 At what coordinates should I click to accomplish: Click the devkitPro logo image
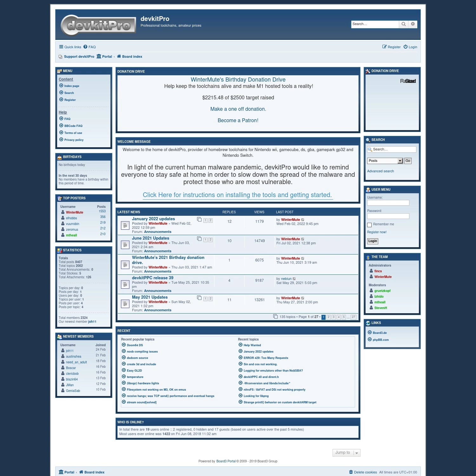coord(98,25)
